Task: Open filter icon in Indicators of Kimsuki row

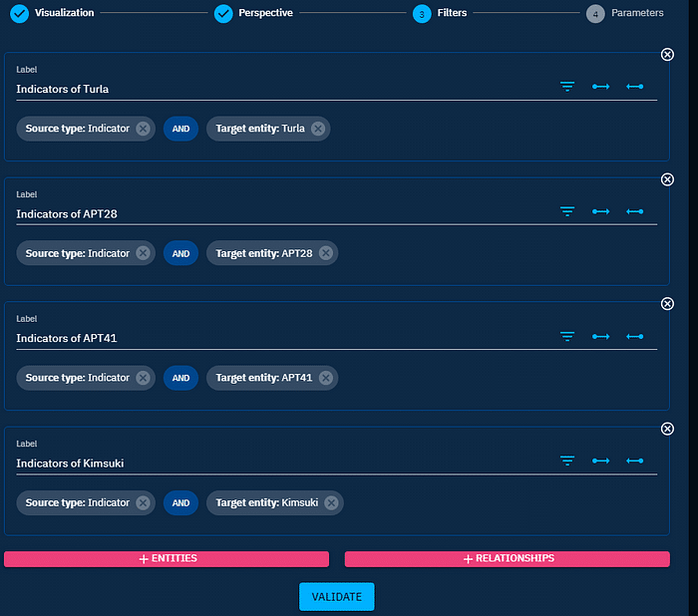Action: pos(567,462)
